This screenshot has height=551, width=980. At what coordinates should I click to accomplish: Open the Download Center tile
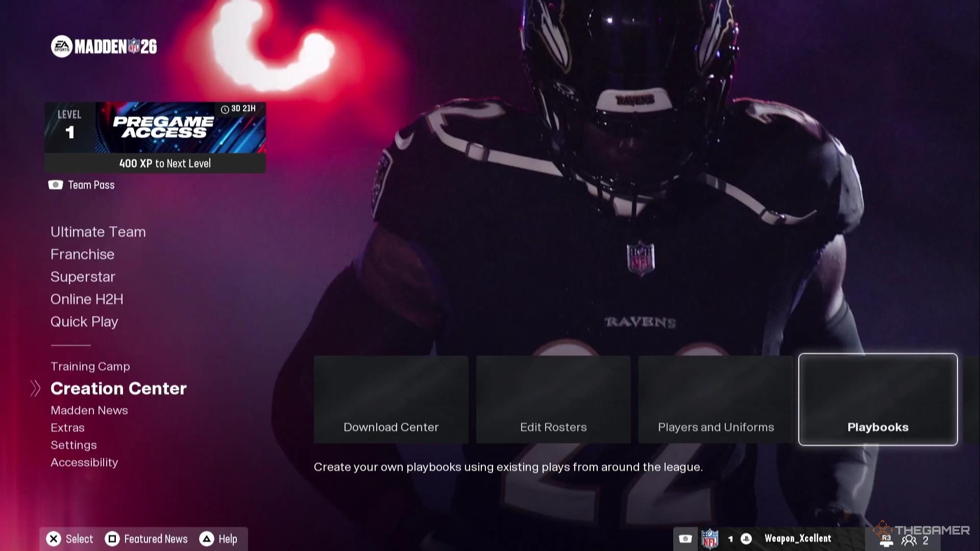391,399
